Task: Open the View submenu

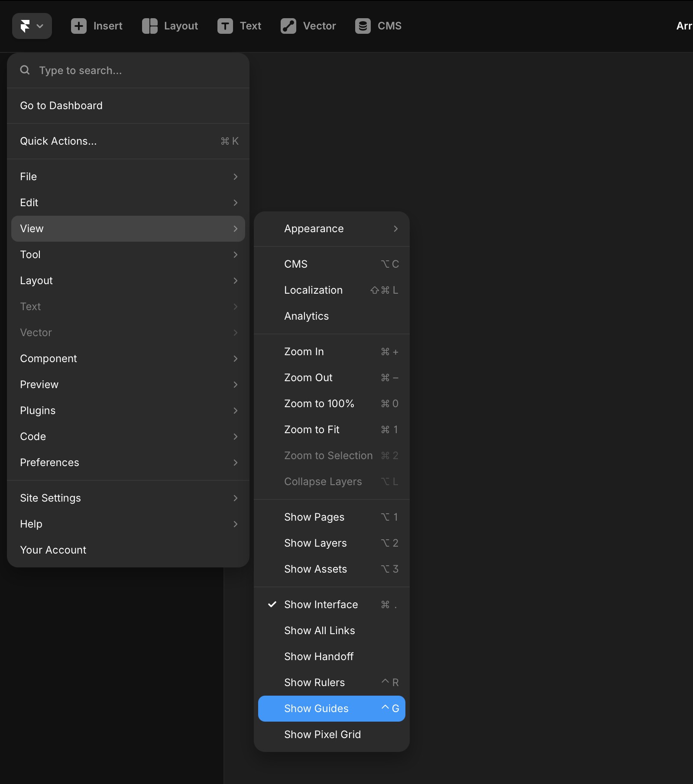Action: 128,229
